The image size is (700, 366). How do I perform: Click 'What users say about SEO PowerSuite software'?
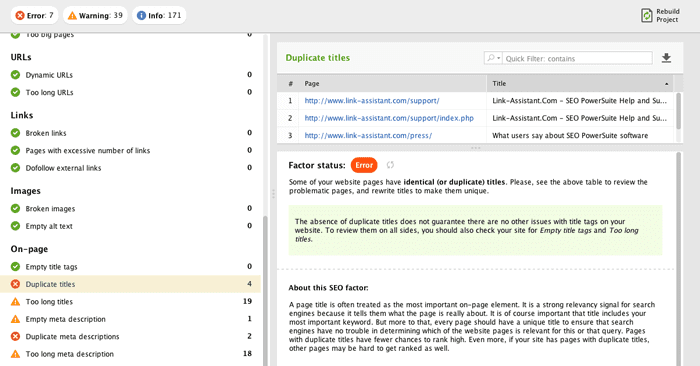[570, 136]
